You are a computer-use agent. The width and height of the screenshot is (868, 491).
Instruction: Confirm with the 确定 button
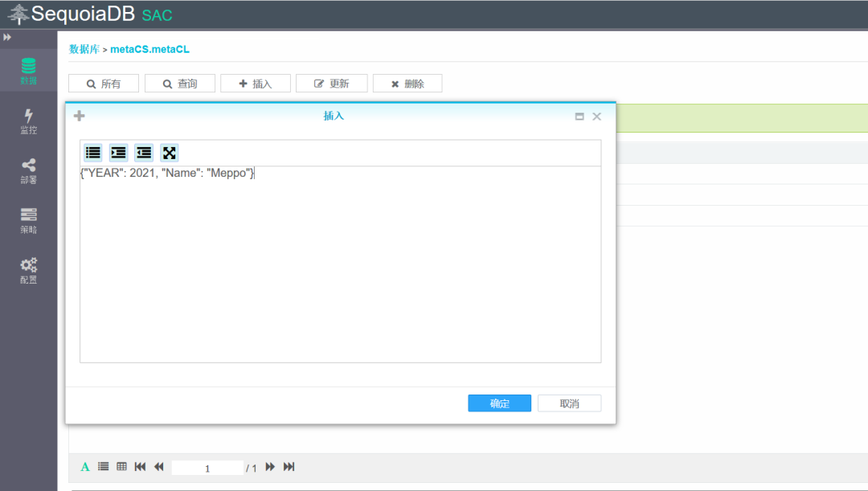pyautogui.click(x=499, y=403)
